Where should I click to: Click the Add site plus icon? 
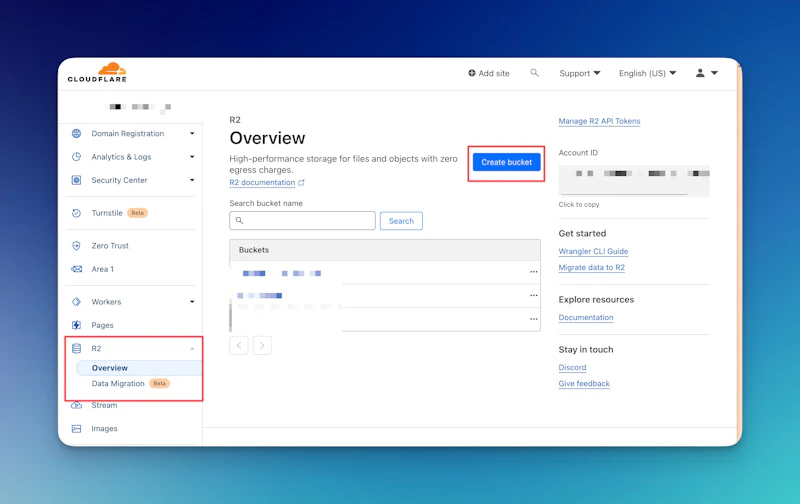coord(472,73)
